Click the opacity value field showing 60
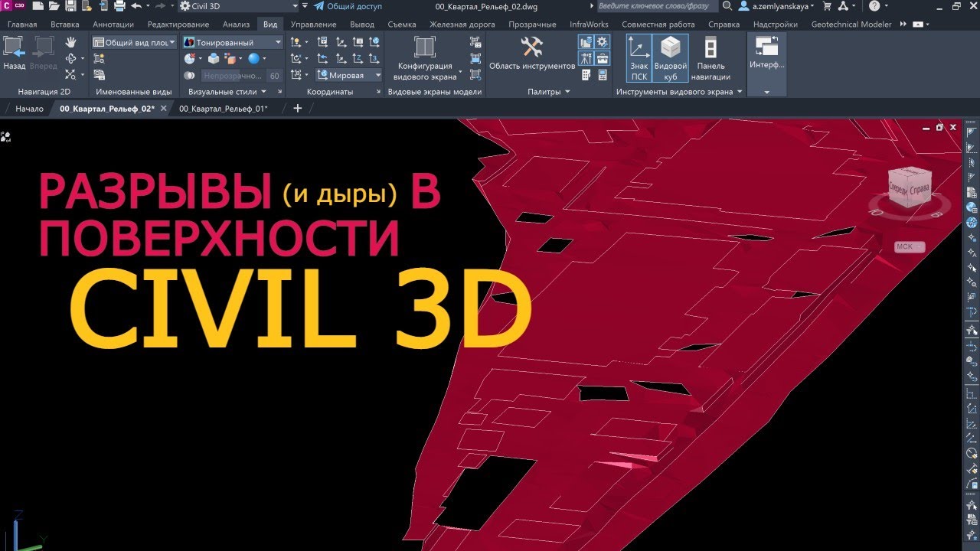Screen dimensions: 980x551 (x=275, y=76)
